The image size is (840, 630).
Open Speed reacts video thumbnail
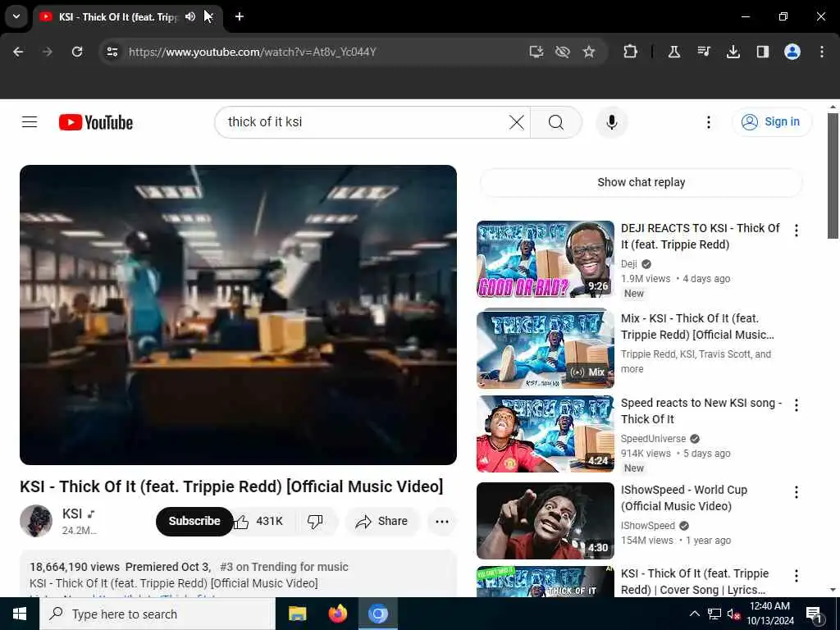pyautogui.click(x=546, y=434)
